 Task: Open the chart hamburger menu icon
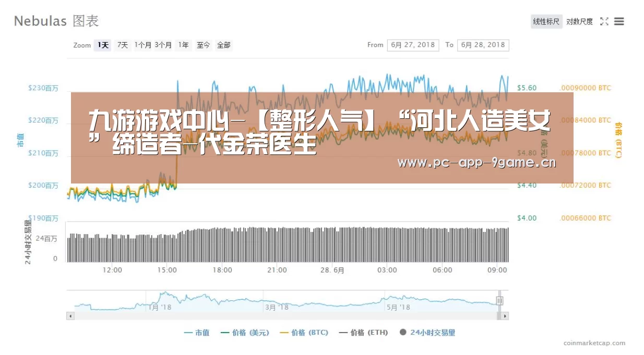[619, 21]
